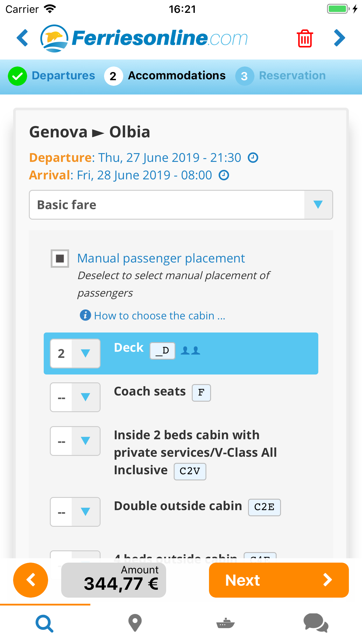Open Deck passenger quantity dropdown
The height and width of the screenshot is (644, 362).
coord(75,353)
